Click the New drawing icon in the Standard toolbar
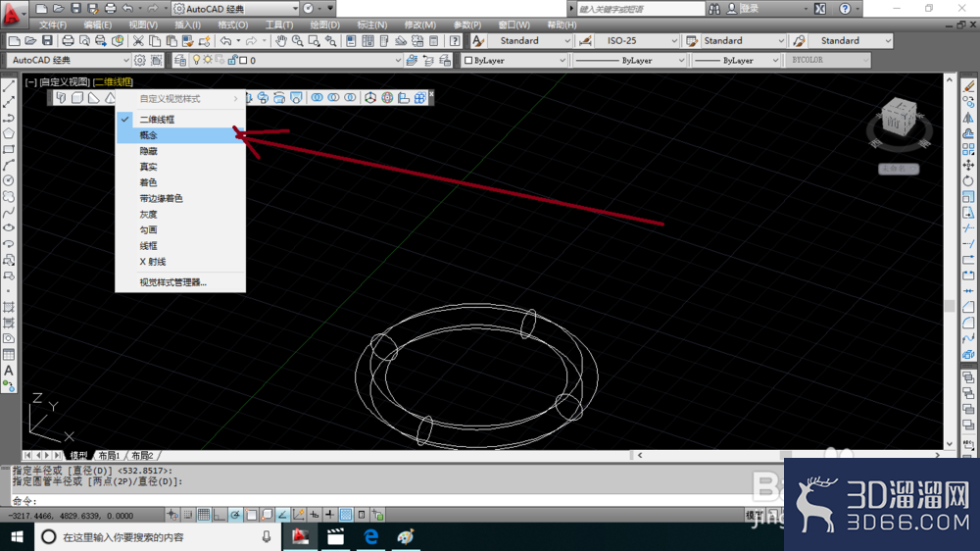Image resolution: width=980 pixels, height=551 pixels. (x=14, y=41)
